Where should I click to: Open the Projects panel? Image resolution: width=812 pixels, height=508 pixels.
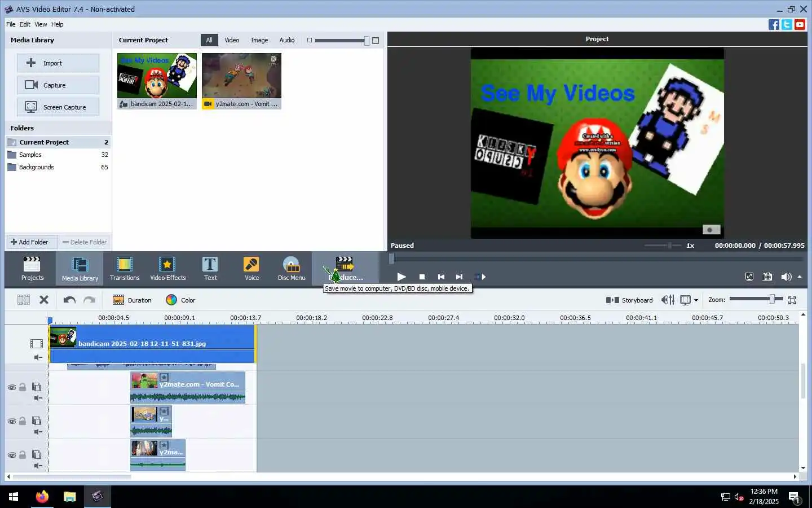[x=32, y=268]
